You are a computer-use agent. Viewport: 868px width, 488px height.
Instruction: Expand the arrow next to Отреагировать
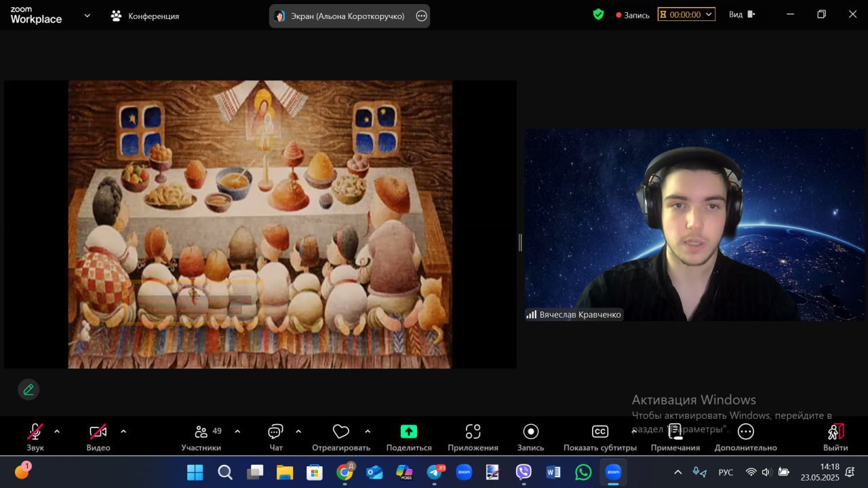[x=368, y=431]
